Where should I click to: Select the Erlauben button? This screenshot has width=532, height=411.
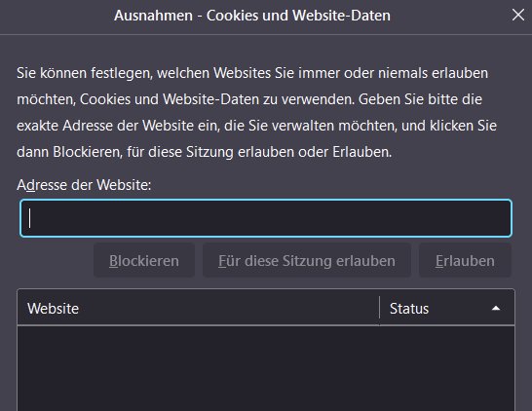[x=465, y=260]
